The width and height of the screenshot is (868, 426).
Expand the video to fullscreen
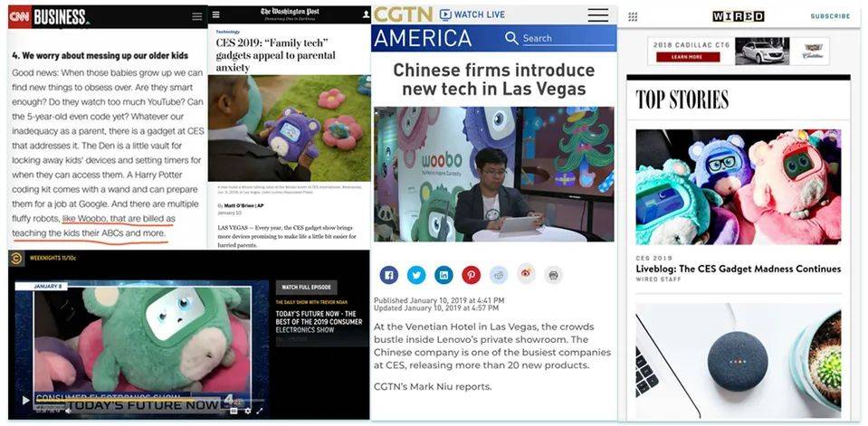(259, 411)
